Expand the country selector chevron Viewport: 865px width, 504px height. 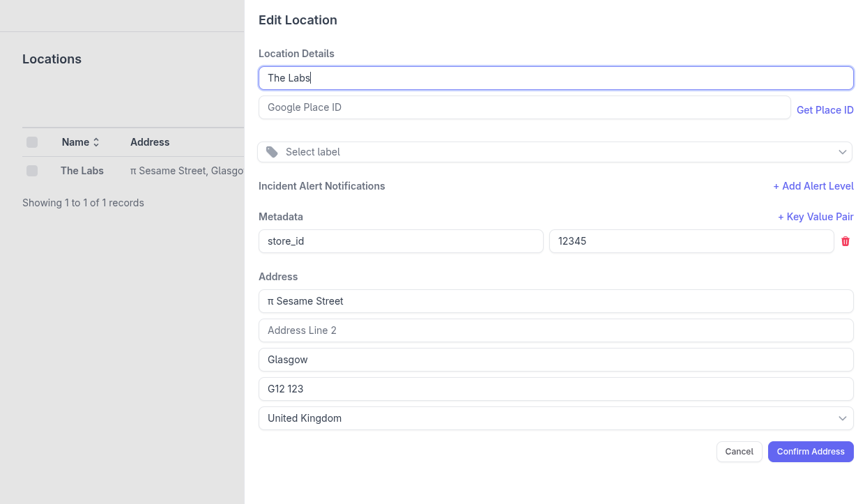(x=842, y=418)
